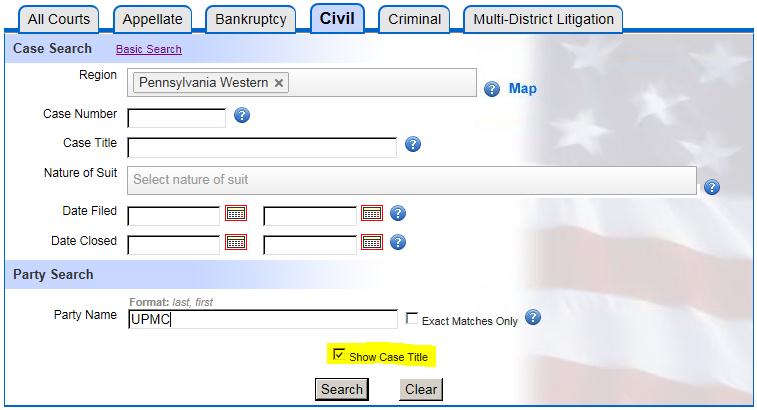Screen dimensions: 757x410
Task: Open the Nature of Suit selection dropdown
Action: pyautogui.click(x=411, y=180)
